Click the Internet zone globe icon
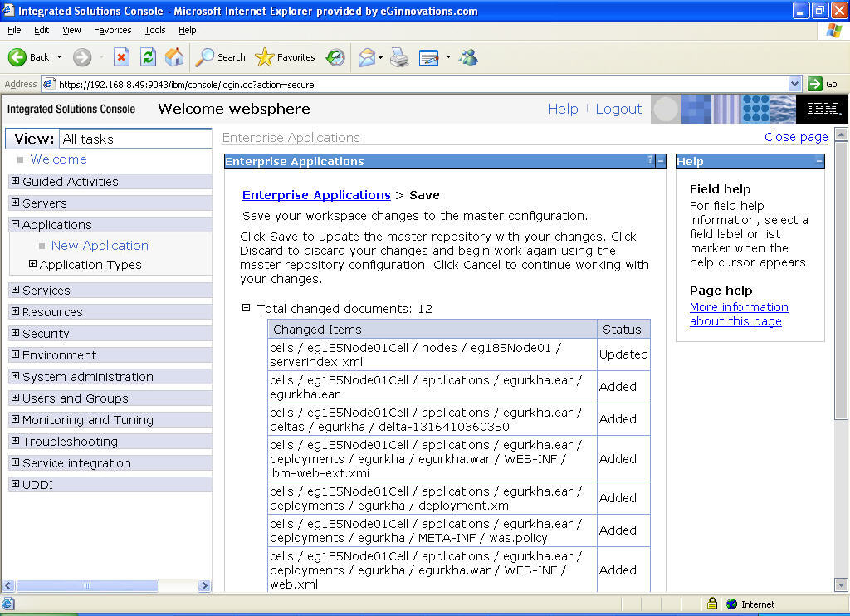This screenshot has height=616, width=850. pos(732,604)
